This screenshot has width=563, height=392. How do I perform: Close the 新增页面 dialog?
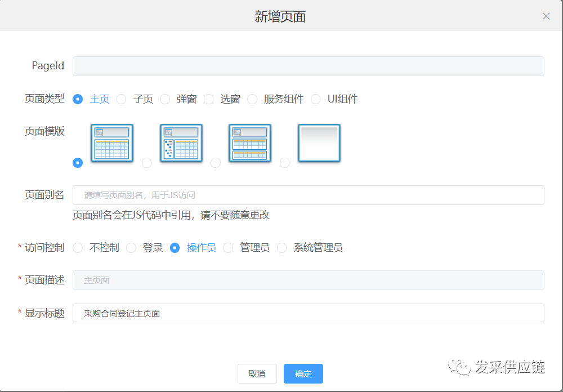[x=546, y=16]
